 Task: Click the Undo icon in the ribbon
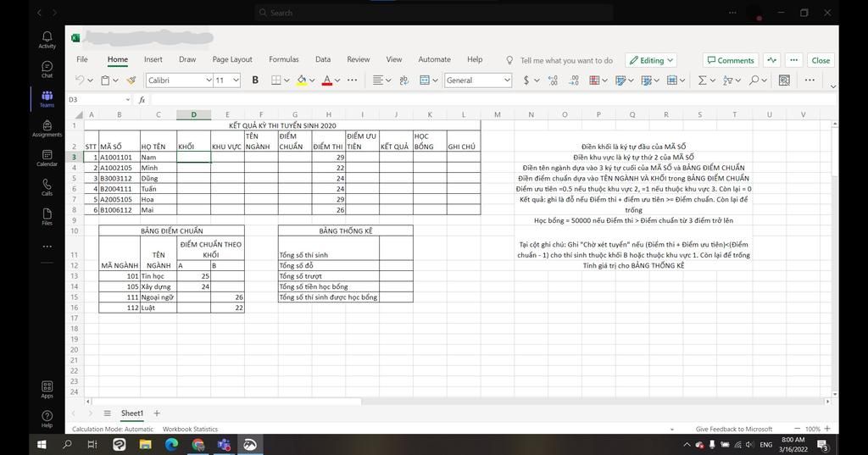(x=80, y=80)
